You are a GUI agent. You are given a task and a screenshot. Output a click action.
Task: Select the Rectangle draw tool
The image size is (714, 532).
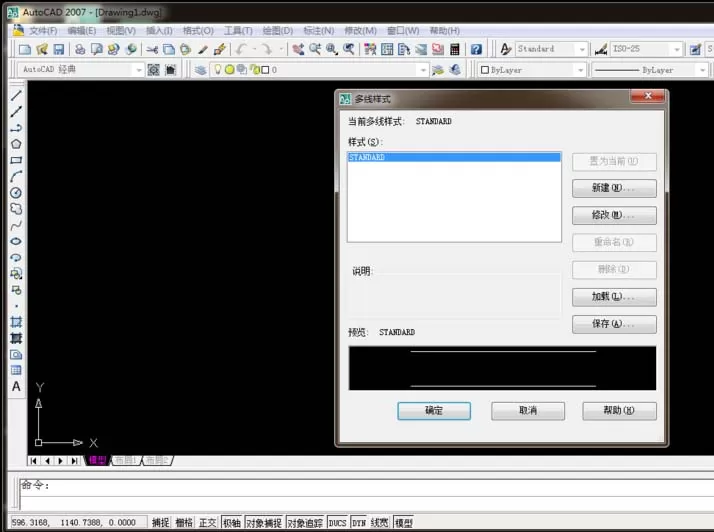point(16,160)
